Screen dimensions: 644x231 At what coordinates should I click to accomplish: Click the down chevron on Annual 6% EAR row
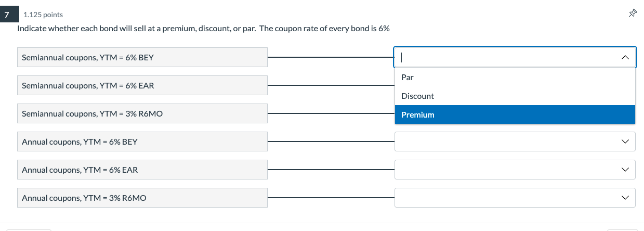coord(624,170)
